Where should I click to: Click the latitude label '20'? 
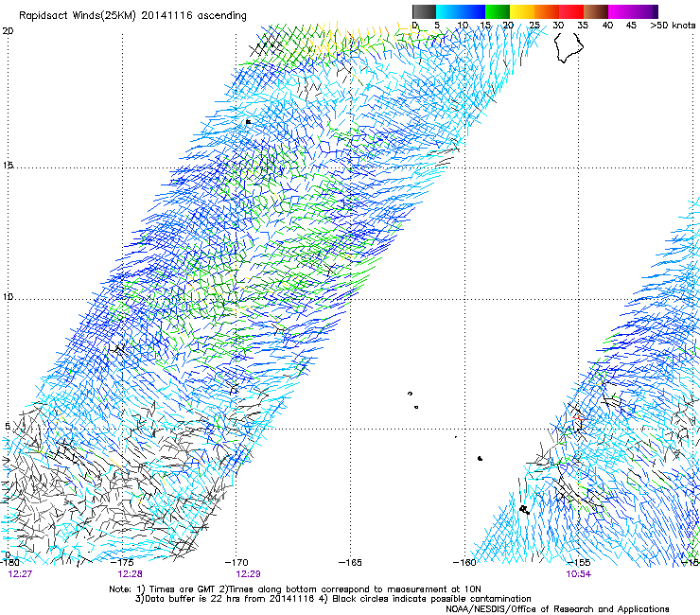[8, 31]
